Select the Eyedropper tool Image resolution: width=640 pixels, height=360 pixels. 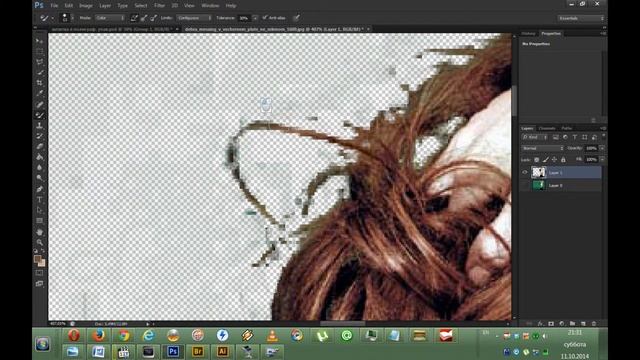(40, 93)
